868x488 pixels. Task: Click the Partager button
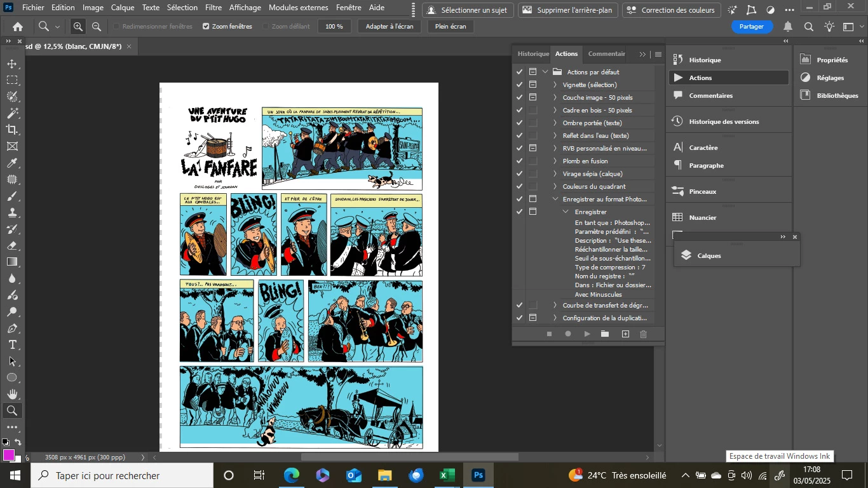coord(752,27)
